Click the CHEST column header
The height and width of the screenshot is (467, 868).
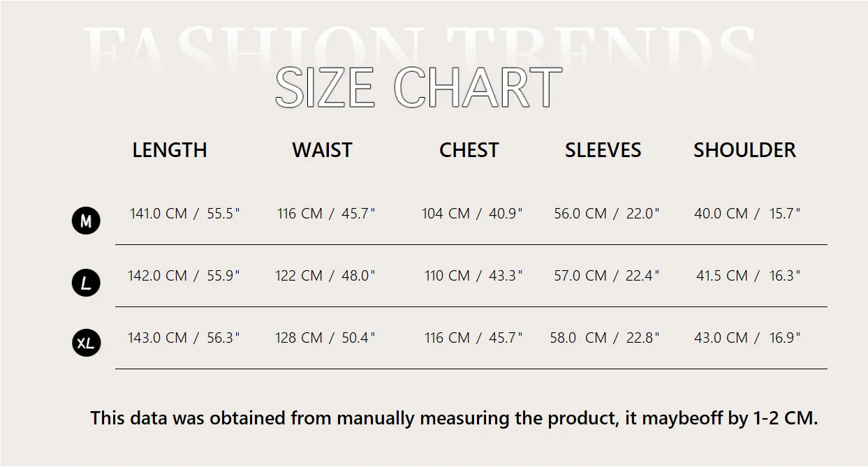pyautogui.click(x=469, y=150)
